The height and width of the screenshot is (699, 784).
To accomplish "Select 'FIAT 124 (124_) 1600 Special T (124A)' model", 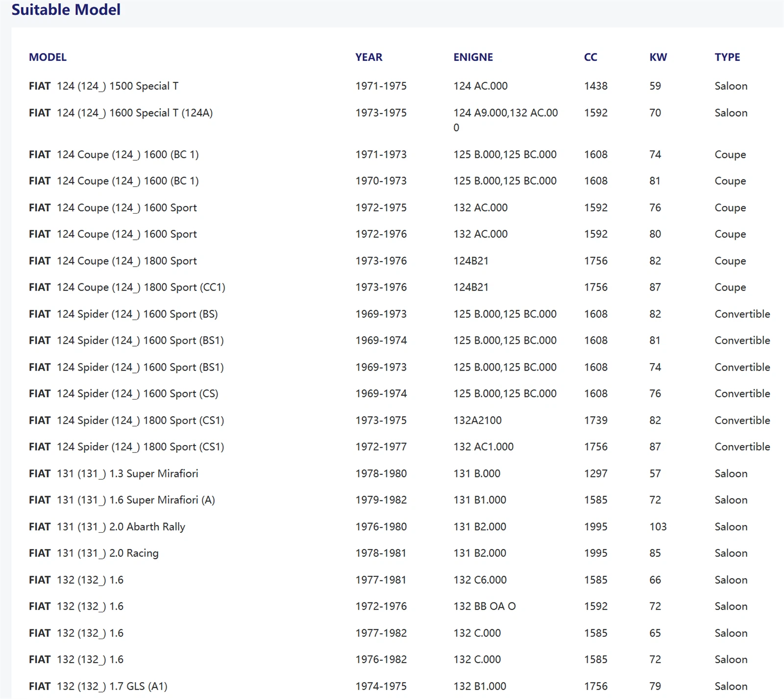I will point(121,113).
